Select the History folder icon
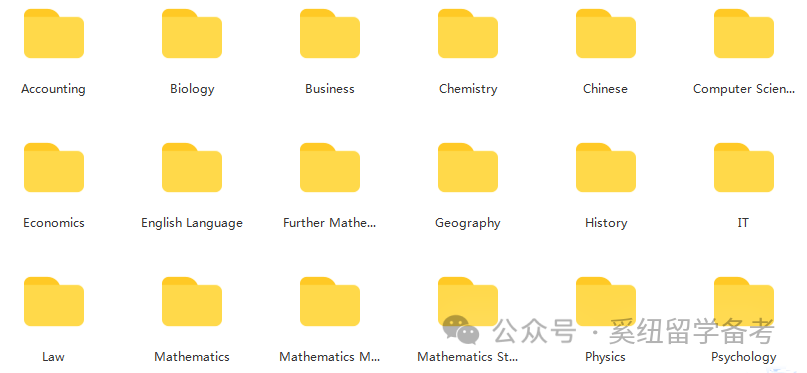Viewport: 807px width, 373px height. tap(606, 168)
